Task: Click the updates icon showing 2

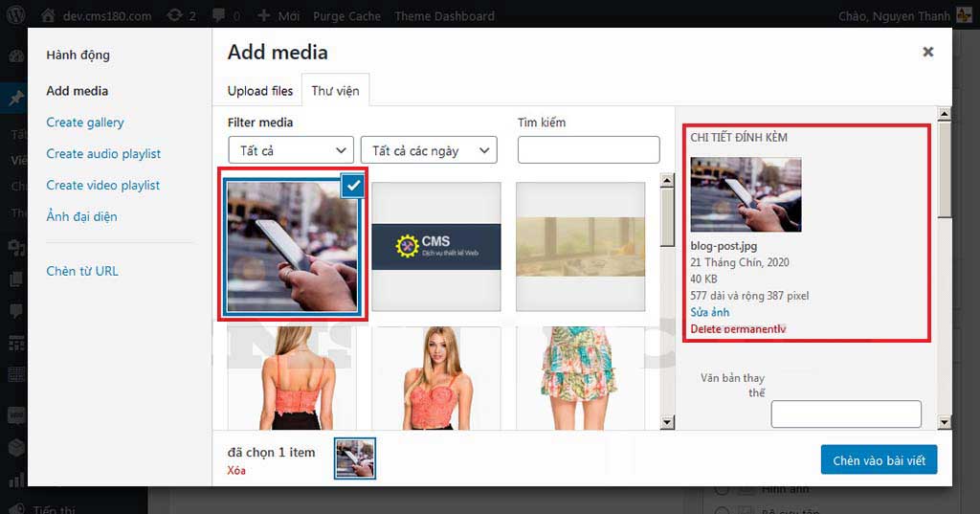Action: (181, 15)
